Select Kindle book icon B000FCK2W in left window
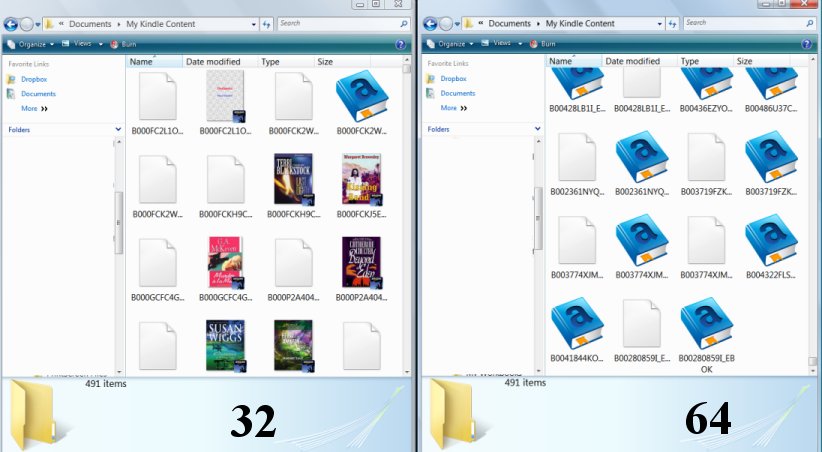 coord(362,95)
